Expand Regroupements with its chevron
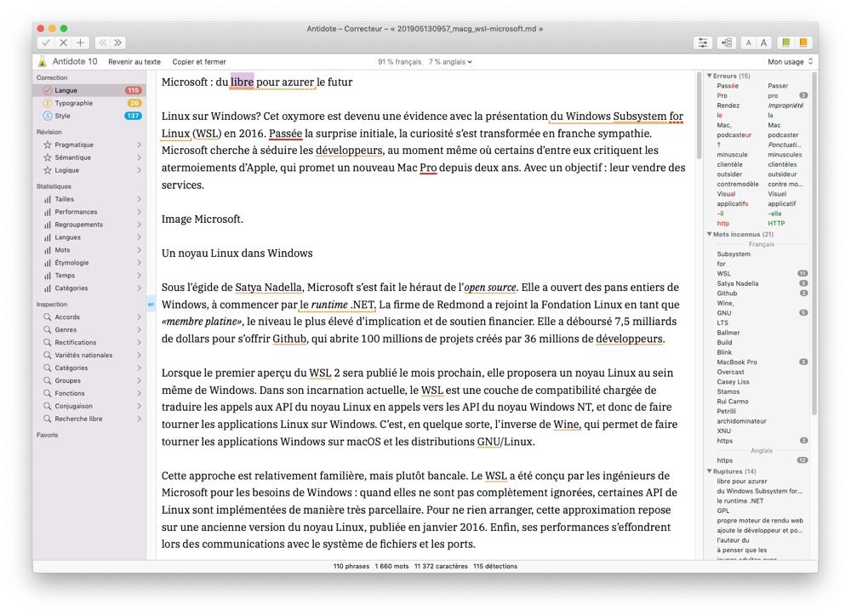This screenshot has width=851, height=616. 139,225
